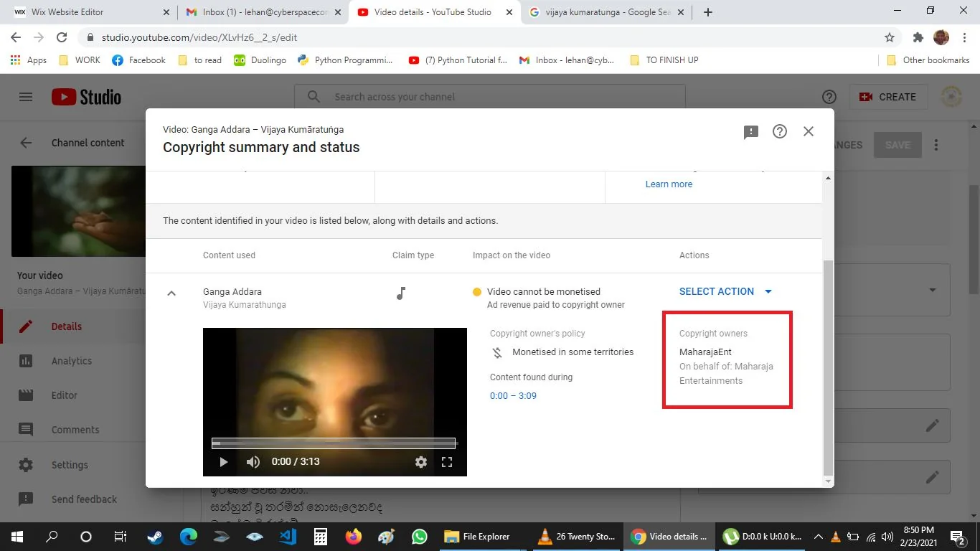Click the music note claim type icon
Image resolution: width=980 pixels, height=551 pixels.
tap(401, 293)
